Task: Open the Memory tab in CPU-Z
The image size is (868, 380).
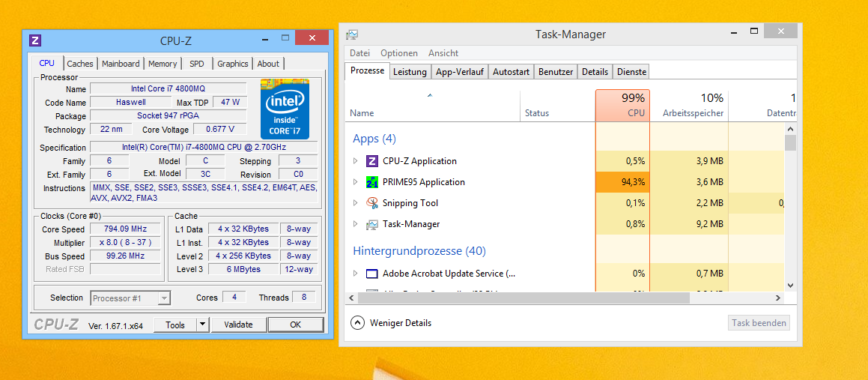Action: [163, 64]
